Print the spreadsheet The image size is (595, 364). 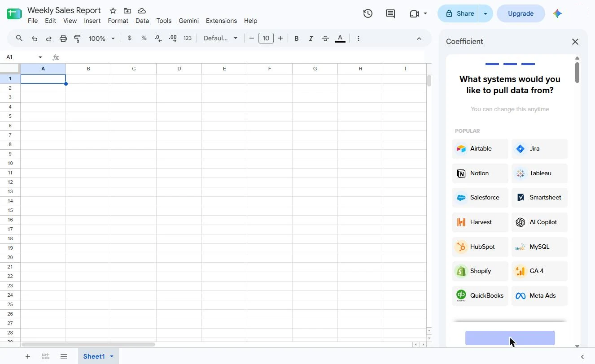click(x=63, y=39)
